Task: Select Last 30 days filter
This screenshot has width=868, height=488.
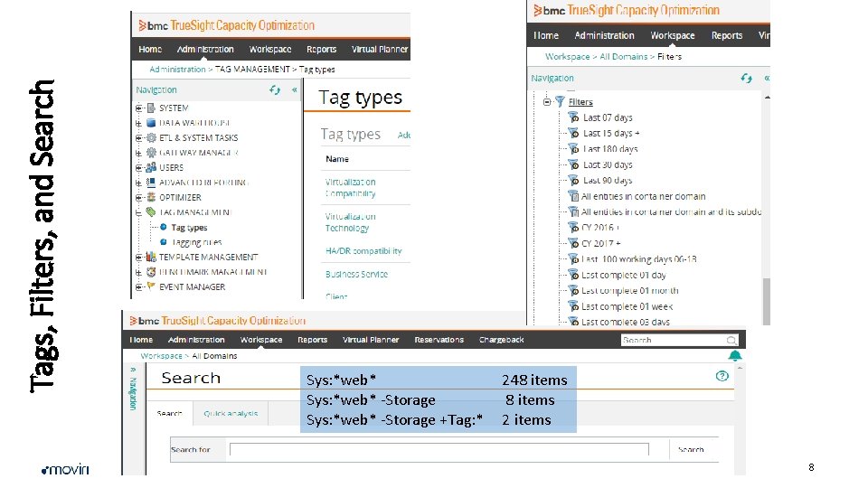Action: click(x=608, y=164)
